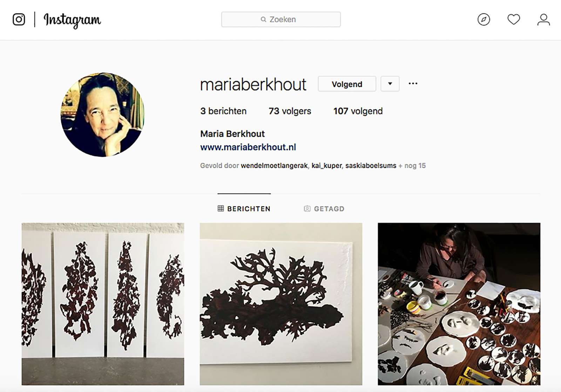
Task: Click in the Zoeken search field
Action: [x=281, y=19]
